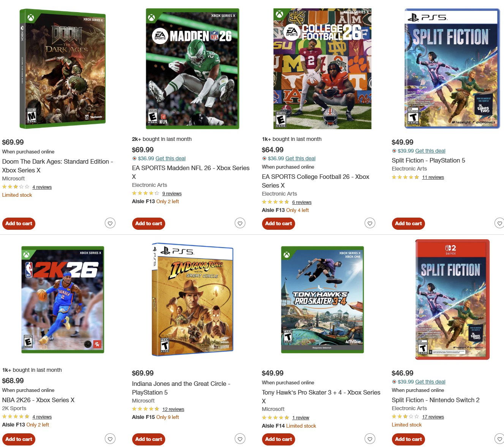Screen dimensions: 504x447
Task: Favorite Indiana Jones Great Circle heart icon
Action: (240, 439)
